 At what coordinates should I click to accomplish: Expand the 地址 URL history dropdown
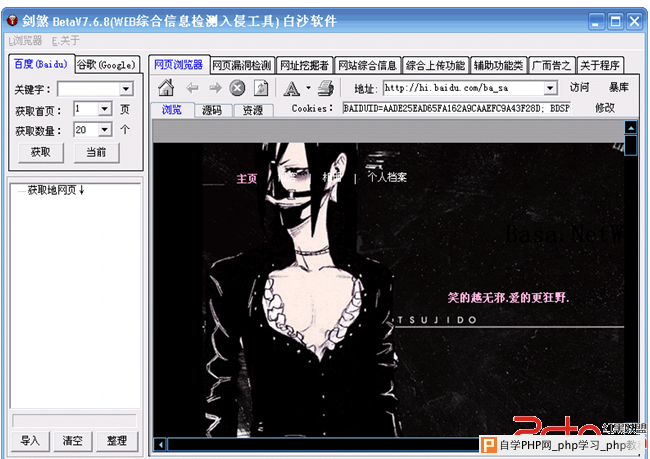click(550, 88)
